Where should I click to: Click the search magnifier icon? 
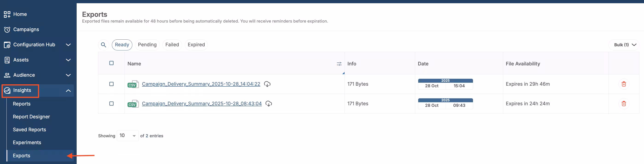103,45
